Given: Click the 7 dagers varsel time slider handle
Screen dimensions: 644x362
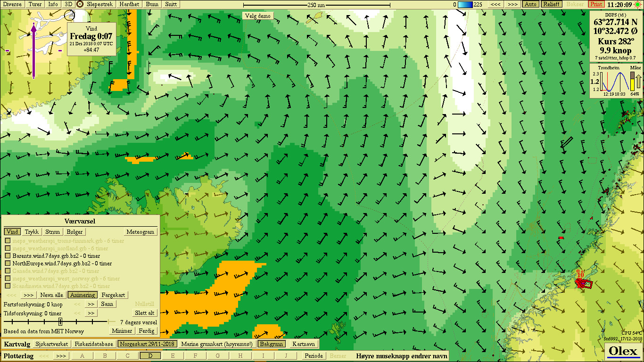Looking at the screenshot, I should (60, 322).
